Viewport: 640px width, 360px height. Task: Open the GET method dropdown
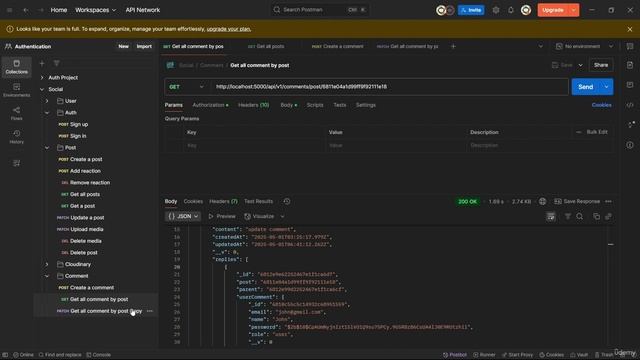187,87
